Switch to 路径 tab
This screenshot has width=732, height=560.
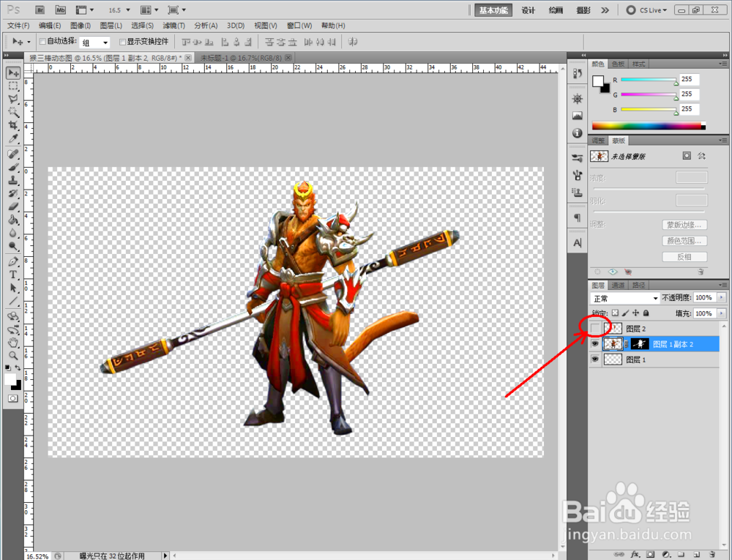[638, 285]
